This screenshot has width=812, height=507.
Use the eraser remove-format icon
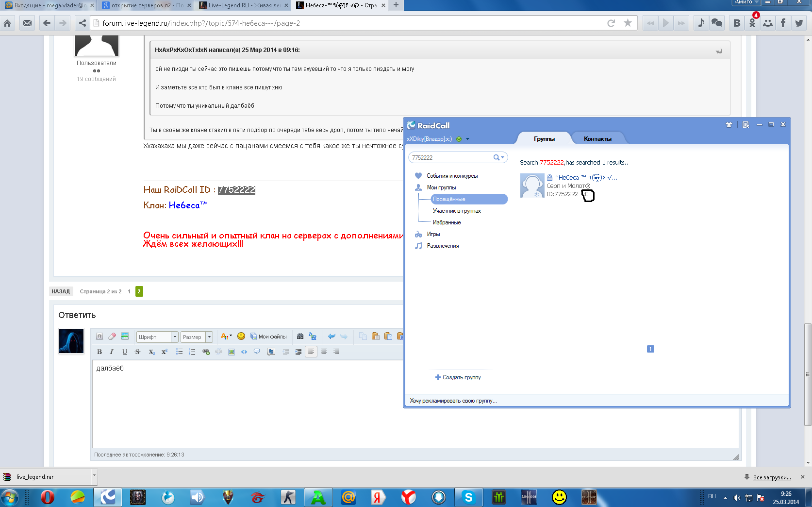pyautogui.click(x=112, y=336)
